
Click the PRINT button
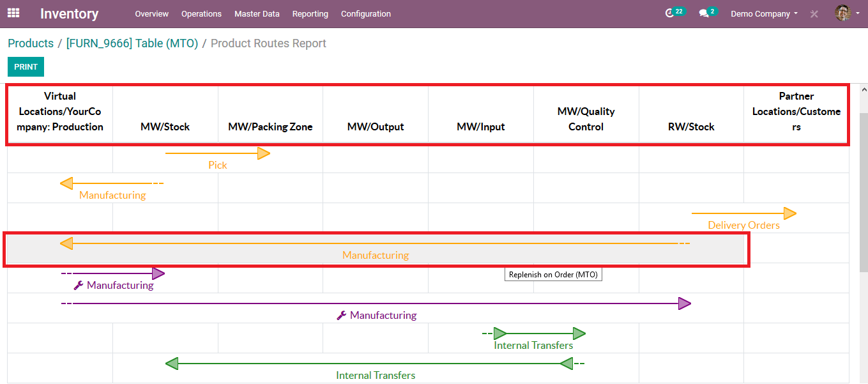[26, 66]
